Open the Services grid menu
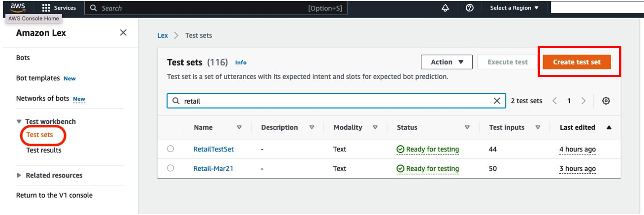This screenshot has height=215, width=644. tap(59, 8)
